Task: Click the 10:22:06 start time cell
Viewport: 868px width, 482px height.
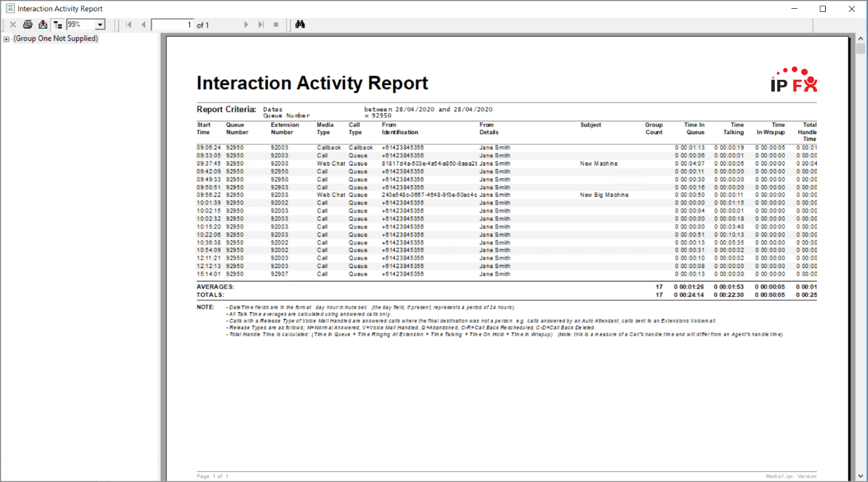Action: pyautogui.click(x=209, y=235)
